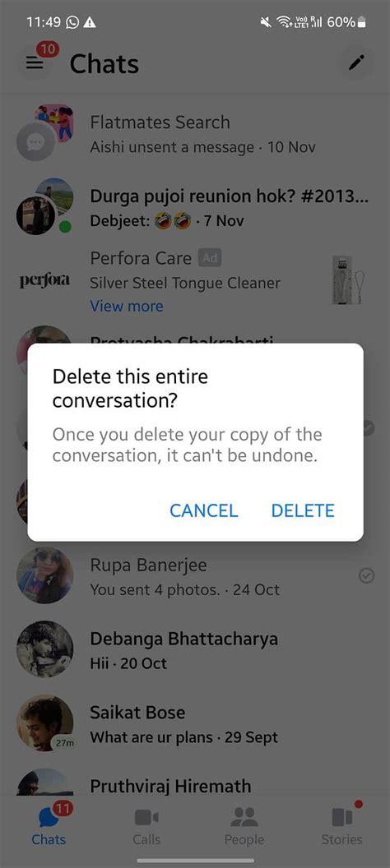The image size is (390, 868).
Task: Open Saikat Bose's chat avatar with 27m badge
Action: [x=45, y=723]
